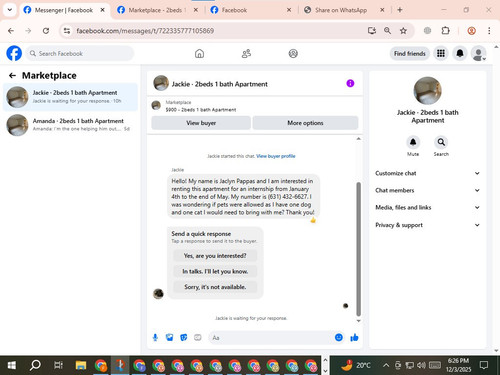
Task: Attach a file with the image icon
Action: coord(170,338)
